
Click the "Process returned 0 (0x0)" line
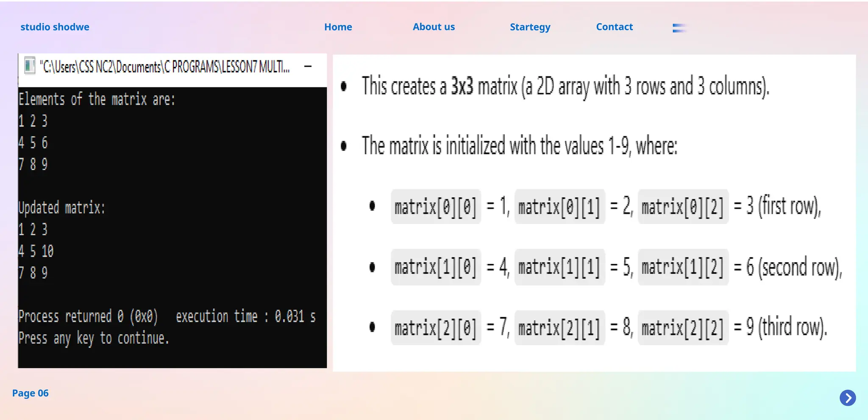pos(88,316)
